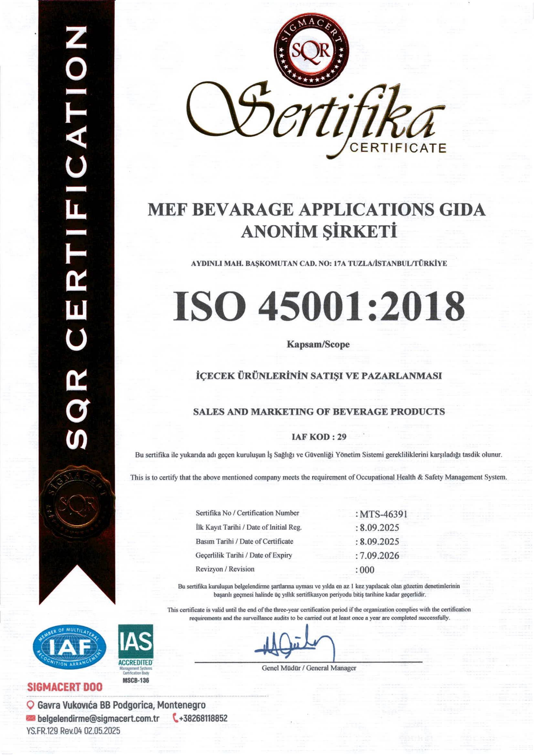
Task: Click the SIGMACERT DOO red heading
Action: coord(65,687)
